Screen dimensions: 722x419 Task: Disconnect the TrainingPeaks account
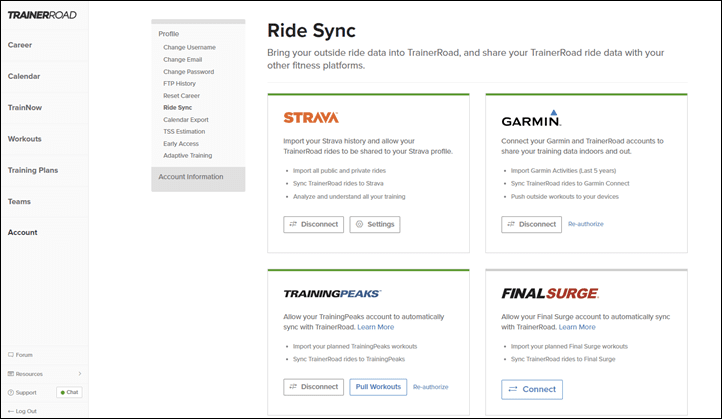tap(314, 387)
